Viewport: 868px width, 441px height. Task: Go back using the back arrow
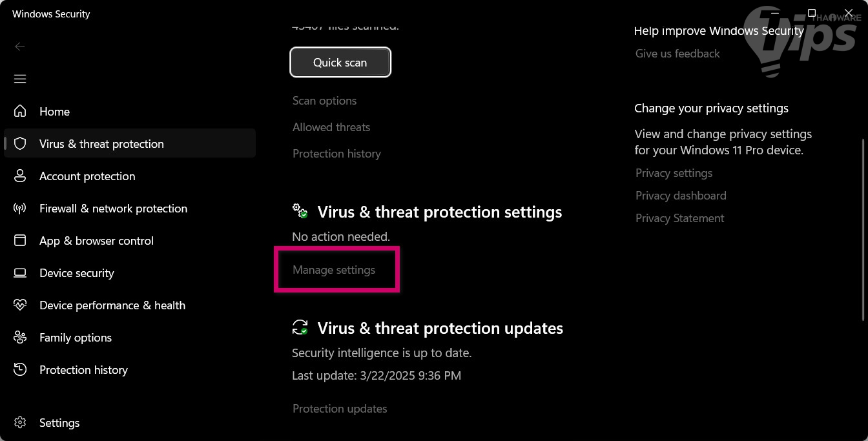pos(20,46)
